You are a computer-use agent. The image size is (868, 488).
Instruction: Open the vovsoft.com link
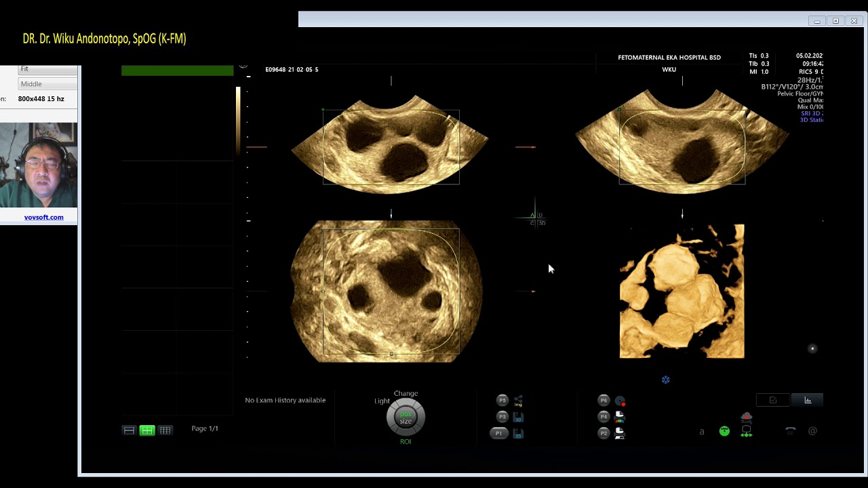click(x=43, y=218)
